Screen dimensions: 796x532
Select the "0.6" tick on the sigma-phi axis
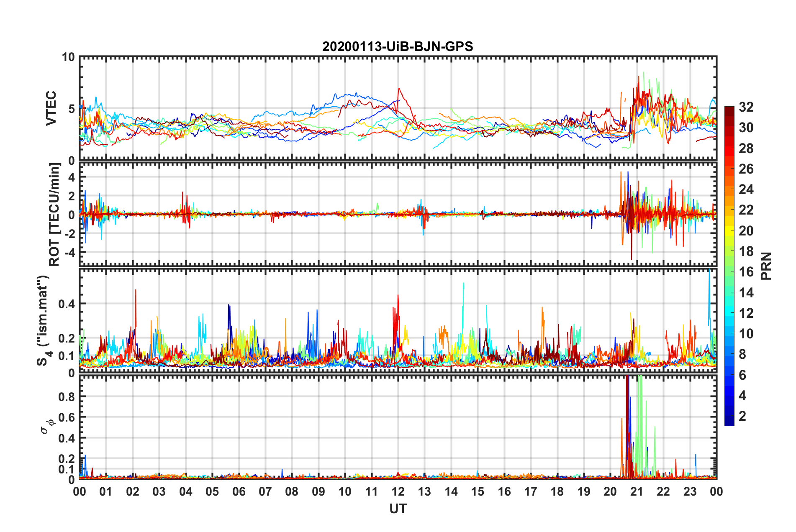(x=67, y=417)
